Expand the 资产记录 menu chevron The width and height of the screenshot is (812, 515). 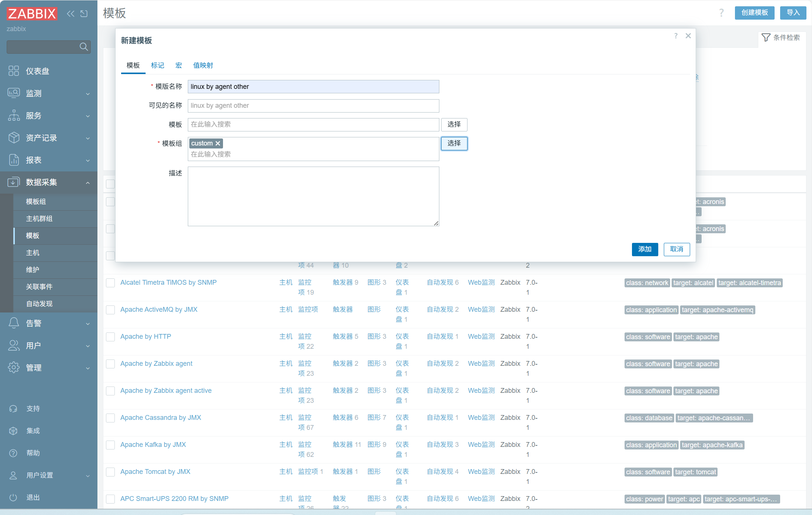pos(88,138)
